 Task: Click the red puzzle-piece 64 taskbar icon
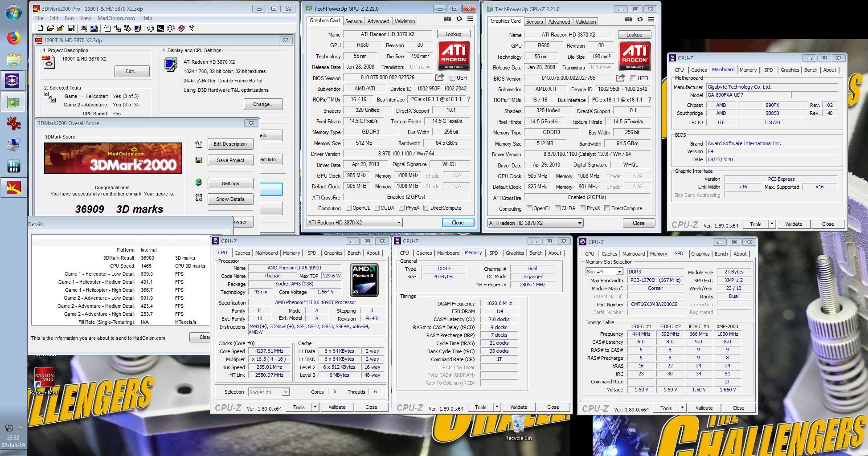[13, 123]
